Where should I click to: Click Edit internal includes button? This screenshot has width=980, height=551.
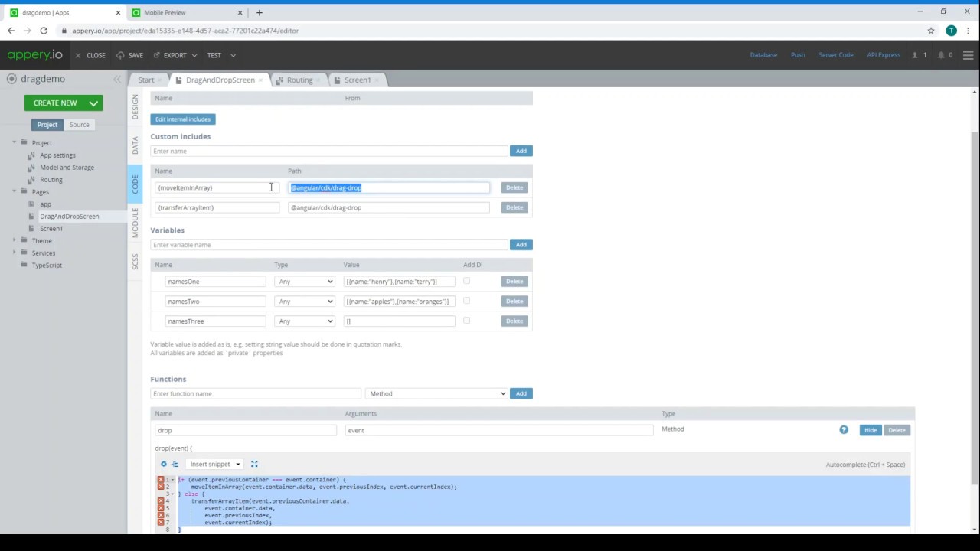[183, 119]
